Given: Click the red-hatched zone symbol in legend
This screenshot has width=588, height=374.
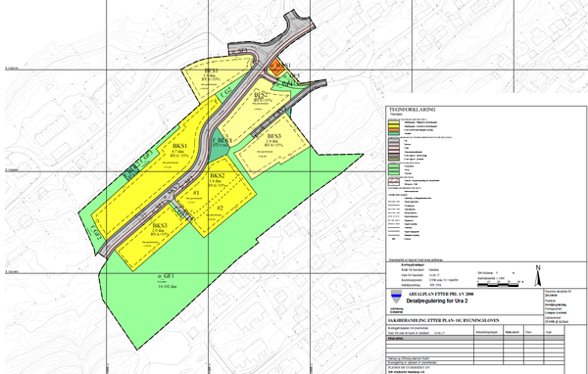Looking at the screenshot, I should pos(394,180).
